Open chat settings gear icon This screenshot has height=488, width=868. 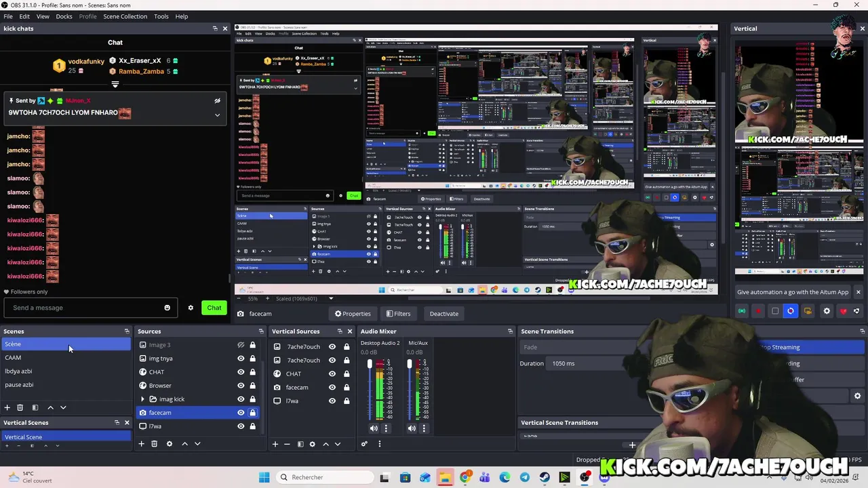point(191,308)
